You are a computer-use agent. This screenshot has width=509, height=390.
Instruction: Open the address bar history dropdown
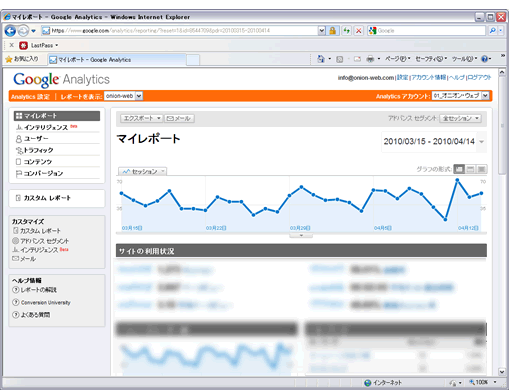[322, 31]
